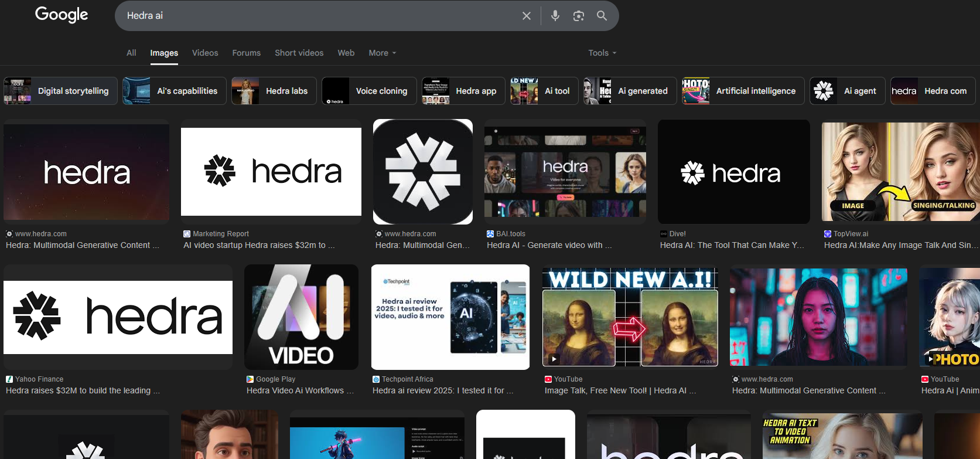This screenshot has width=980, height=459.
Task: Click the Marketing Report source label
Action: pos(221,234)
